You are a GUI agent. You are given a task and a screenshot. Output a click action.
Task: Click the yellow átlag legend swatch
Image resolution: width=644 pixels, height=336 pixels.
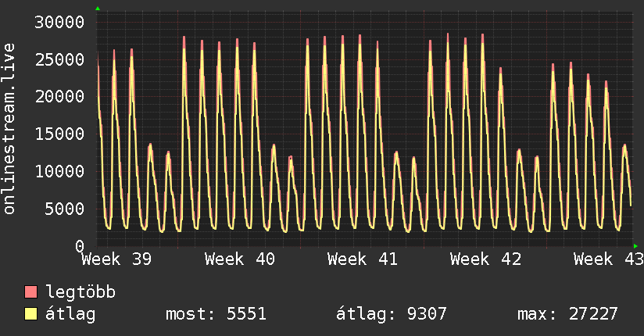30,314
